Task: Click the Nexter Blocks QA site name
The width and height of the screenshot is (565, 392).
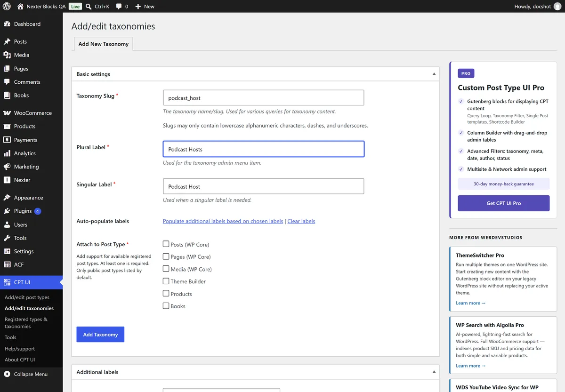Action: click(x=47, y=7)
